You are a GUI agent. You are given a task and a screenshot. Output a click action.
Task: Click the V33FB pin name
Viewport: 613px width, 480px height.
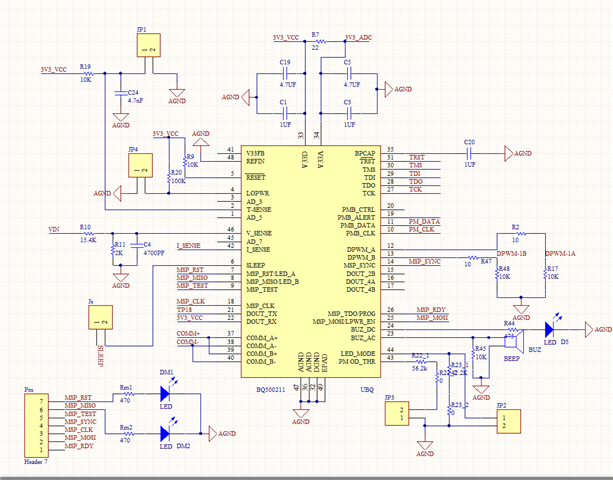(x=255, y=153)
